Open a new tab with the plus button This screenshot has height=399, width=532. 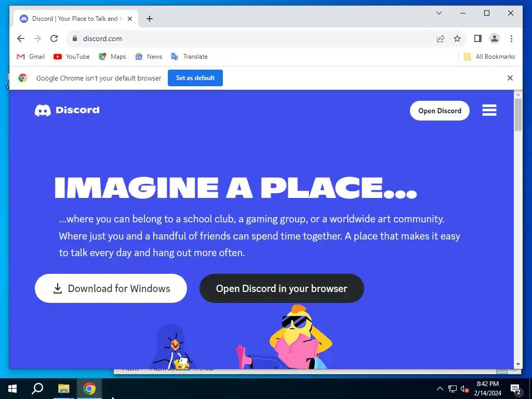pyautogui.click(x=150, y=19)
